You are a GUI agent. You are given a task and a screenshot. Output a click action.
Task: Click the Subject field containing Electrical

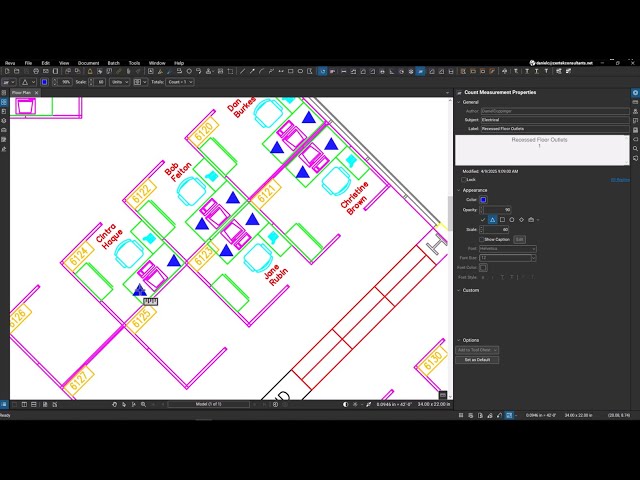point(555,120)
